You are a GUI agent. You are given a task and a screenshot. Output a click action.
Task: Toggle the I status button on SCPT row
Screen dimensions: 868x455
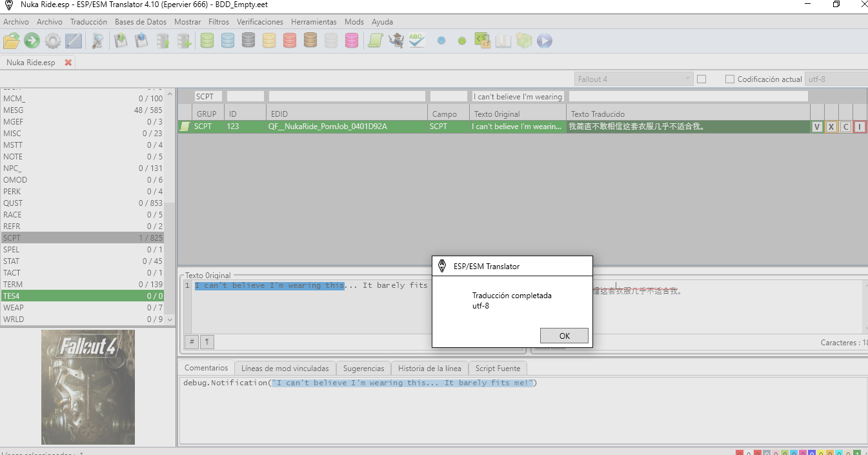860,127
